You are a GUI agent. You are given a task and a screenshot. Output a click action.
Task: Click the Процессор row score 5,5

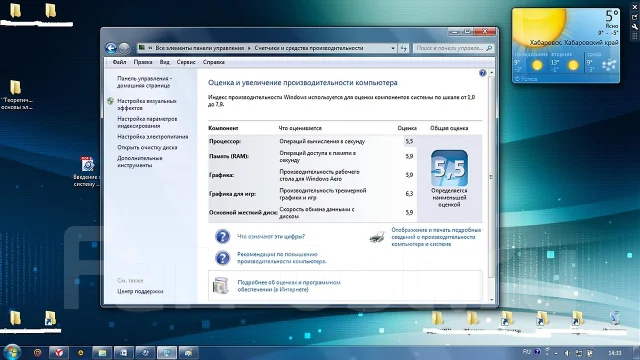click(x=409, y=141)
